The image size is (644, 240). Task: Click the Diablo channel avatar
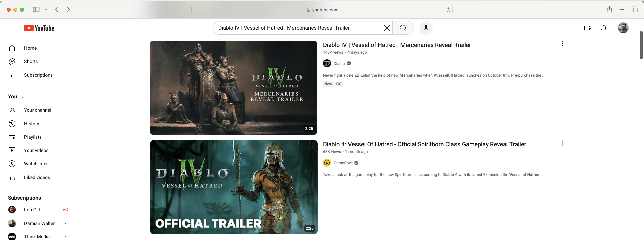327,63
